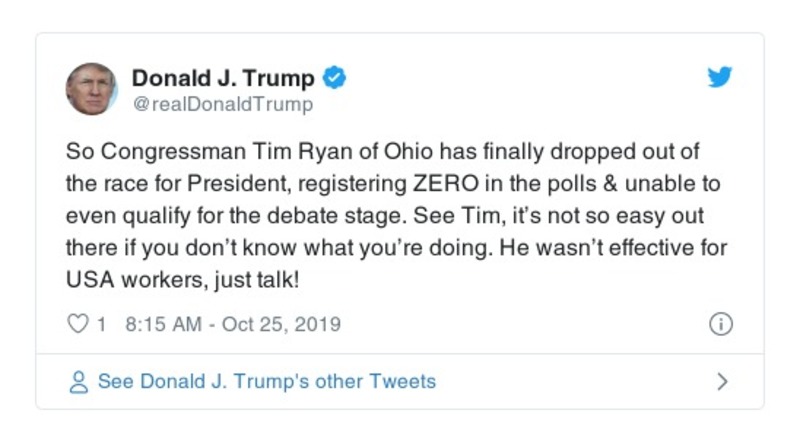
Task: Click the like count "1"
Action: 101,324
